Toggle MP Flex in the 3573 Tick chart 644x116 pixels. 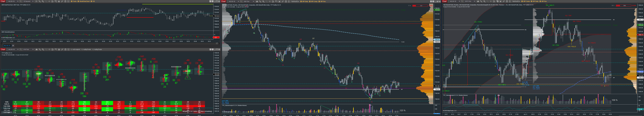click(x=540, y=1)
